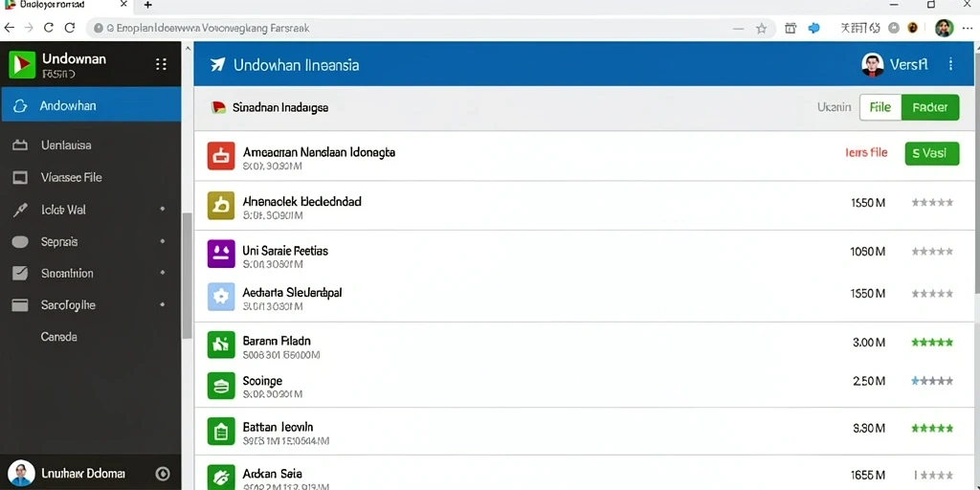The height and width of the screenshot is (490, 980).
Task: Expand the Sarofoglhe row dot indicator
Action: pos(163,305)
